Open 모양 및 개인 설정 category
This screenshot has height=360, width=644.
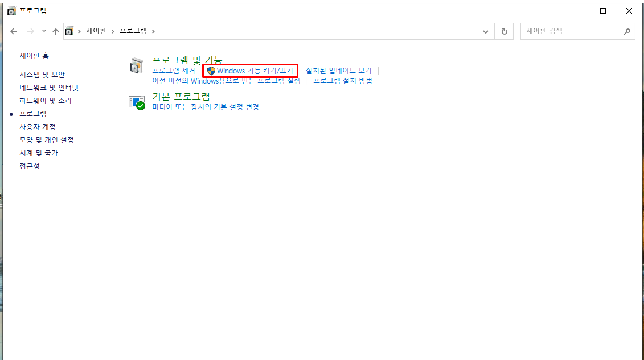pyautogui.click(x=47, y=140)
